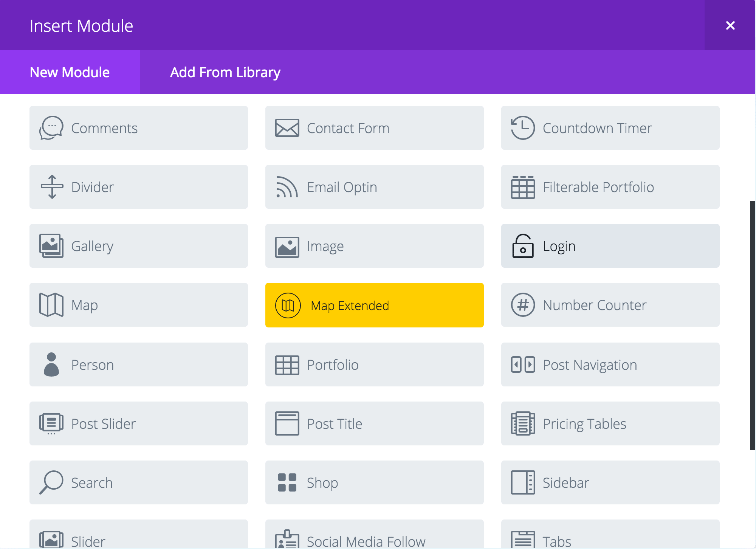Select the Sidebar module

pyautogui.click(x=610, y=482)
